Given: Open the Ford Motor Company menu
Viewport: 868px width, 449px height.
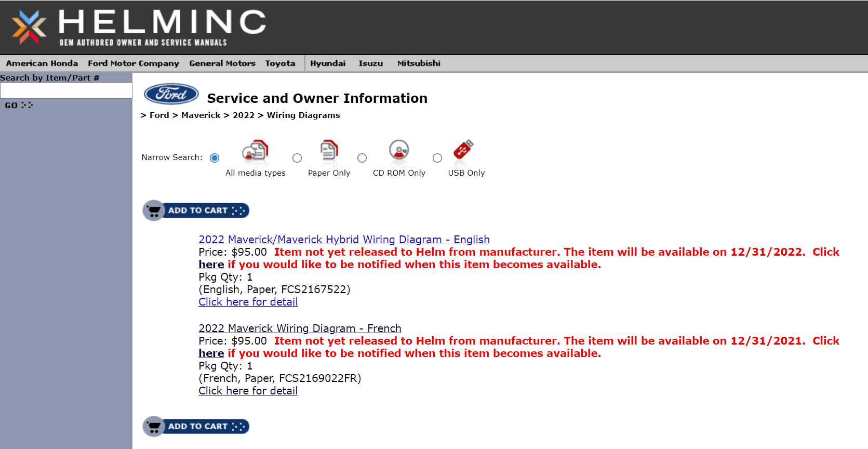Looking at the screenshot, I should [x=133, y=63].
